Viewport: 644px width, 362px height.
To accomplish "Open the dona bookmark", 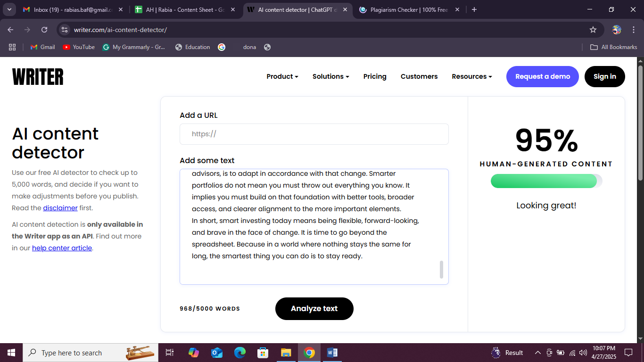I will (x=249, y=47).
